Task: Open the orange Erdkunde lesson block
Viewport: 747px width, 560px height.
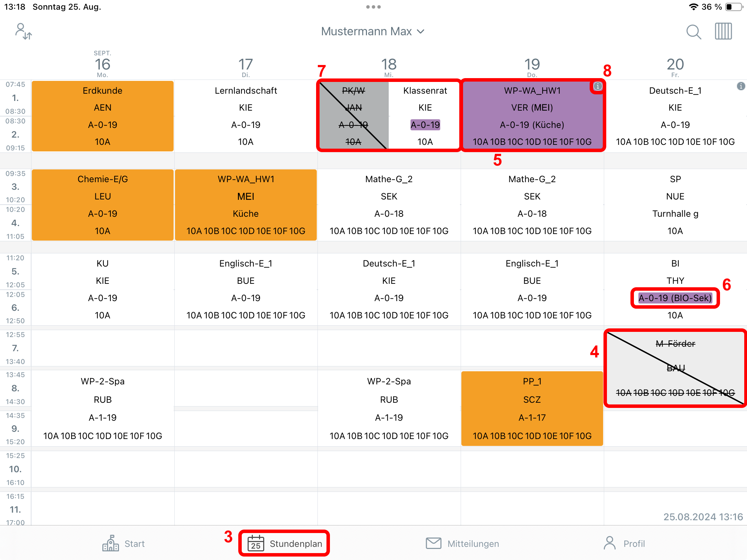Action: (x=103, y=116)
